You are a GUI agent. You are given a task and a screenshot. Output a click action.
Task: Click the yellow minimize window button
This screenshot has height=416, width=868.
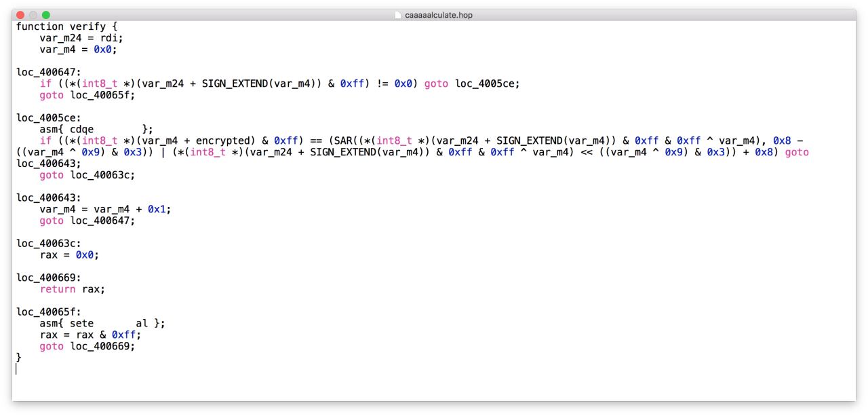(x=33, y=15)
